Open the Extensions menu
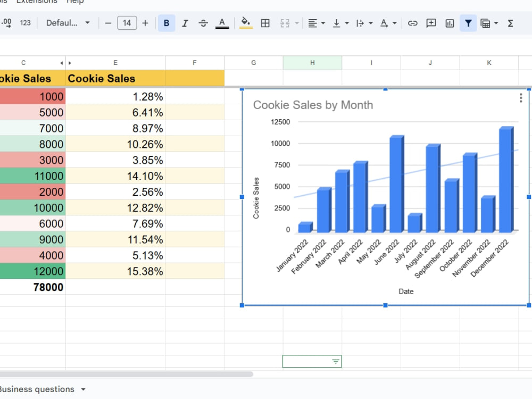The width and height of the screenshot is (532, 399). 37,2
